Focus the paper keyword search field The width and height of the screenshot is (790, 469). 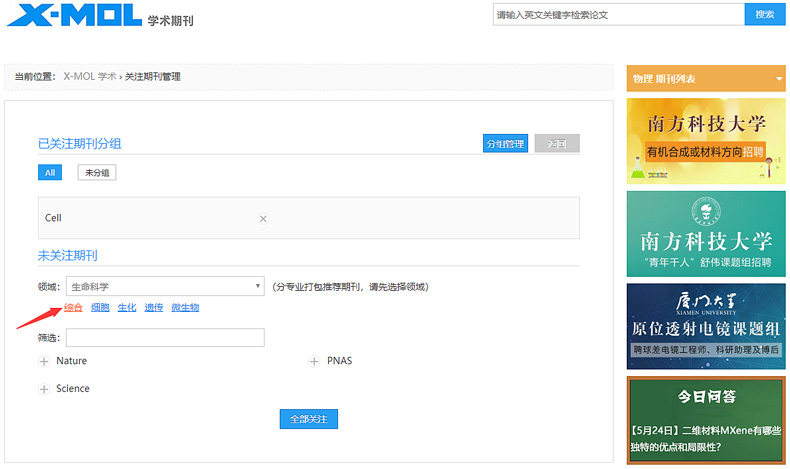pos(619,14)
